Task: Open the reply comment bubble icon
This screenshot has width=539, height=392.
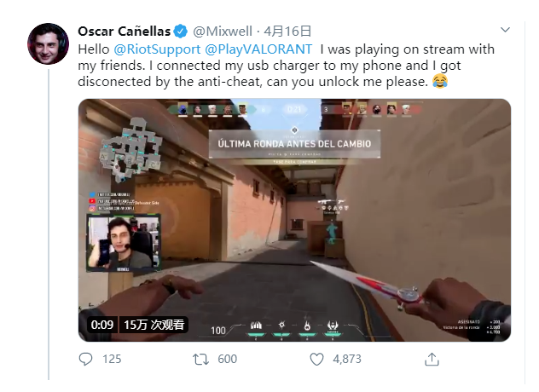Action: [x=85, y=359]
